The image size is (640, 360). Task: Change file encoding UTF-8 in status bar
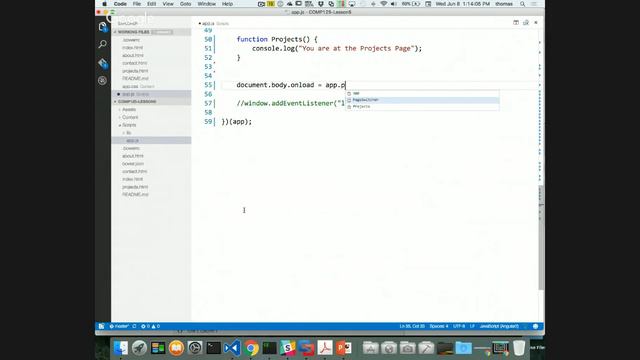pos(459,326)
